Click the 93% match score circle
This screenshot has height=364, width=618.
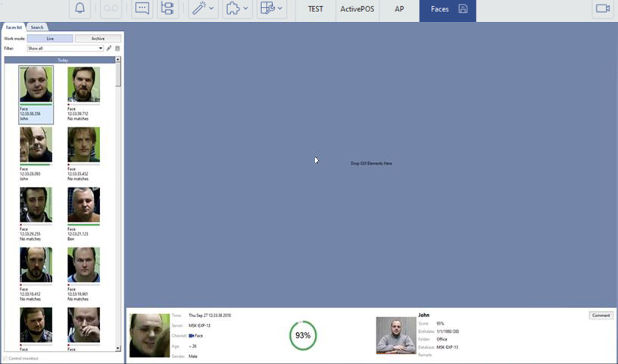[x=304, y=334]
